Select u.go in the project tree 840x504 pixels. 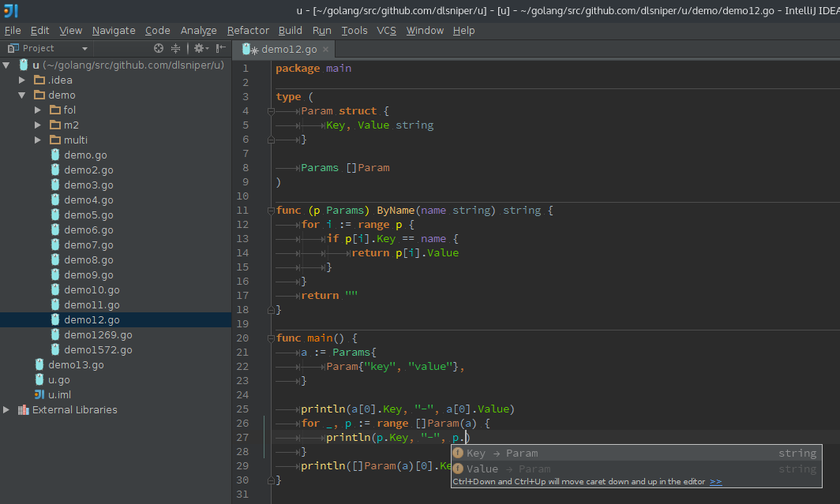click(x=58, y=379)
